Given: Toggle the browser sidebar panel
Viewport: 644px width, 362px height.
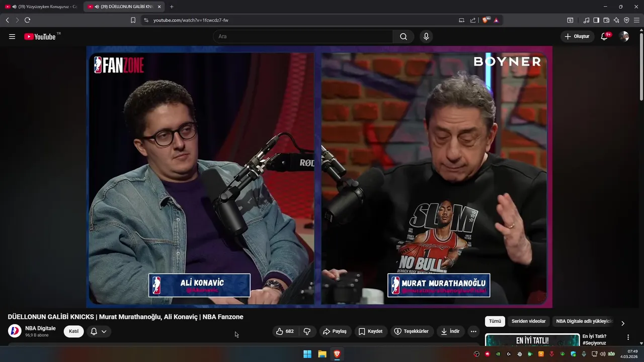Looking at the screenshot, I should pos(596,20).
